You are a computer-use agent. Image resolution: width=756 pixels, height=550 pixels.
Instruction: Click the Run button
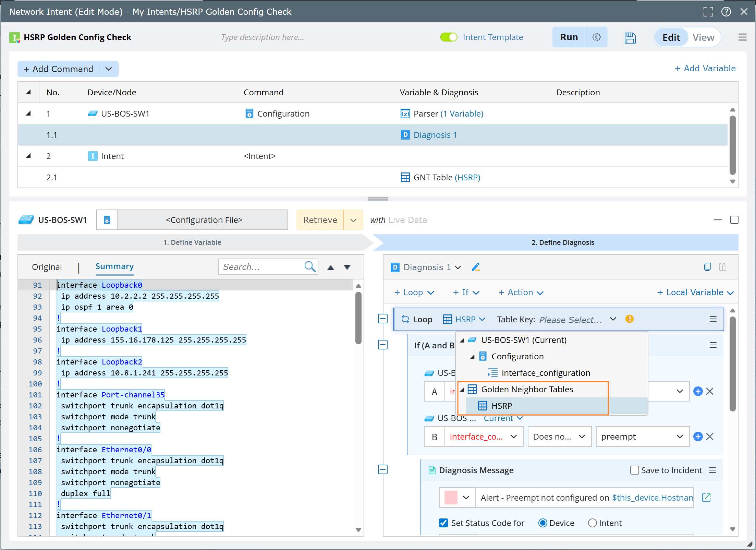[x=569, y=37]
